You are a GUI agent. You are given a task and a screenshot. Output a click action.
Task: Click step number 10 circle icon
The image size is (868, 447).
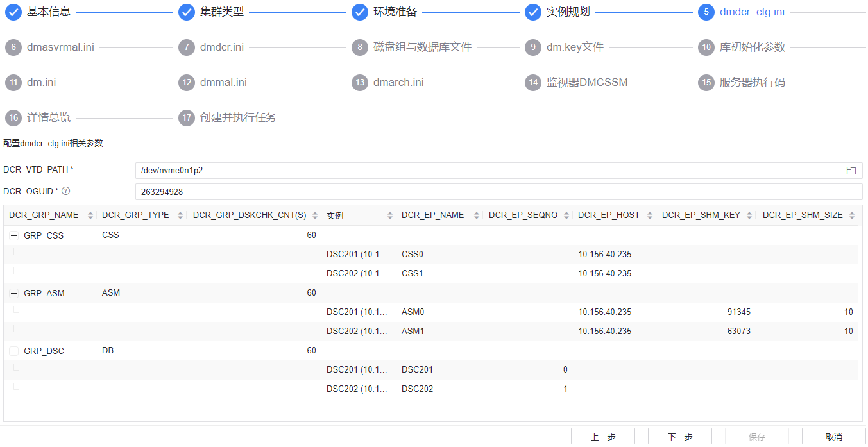click(x=706, y=47)
